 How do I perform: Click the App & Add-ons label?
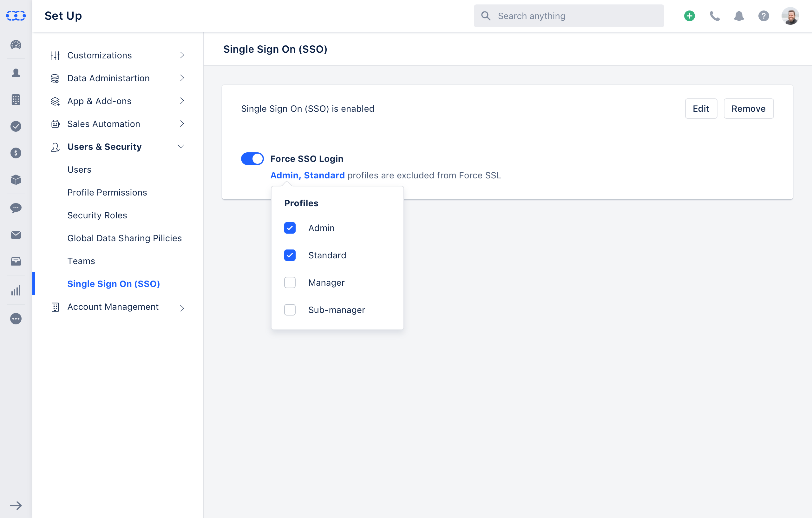click(99, 101)
